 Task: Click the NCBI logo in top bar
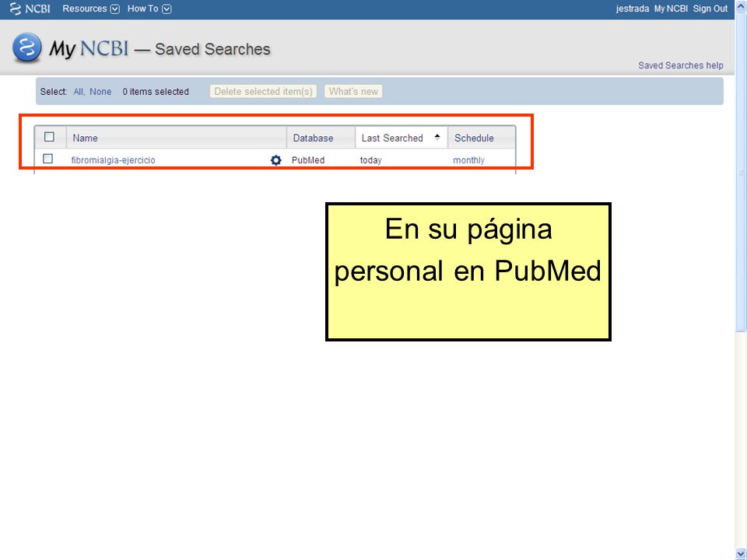30,9
